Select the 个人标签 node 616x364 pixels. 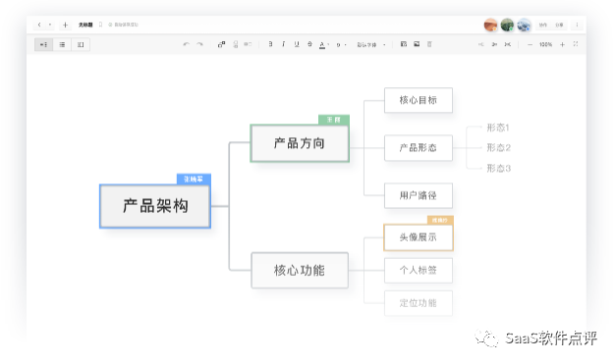click(419, 270)
